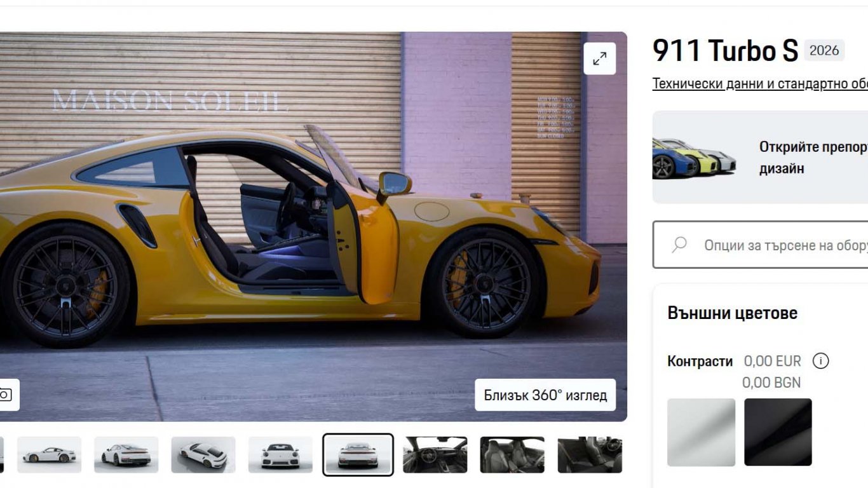Show the front seats interior thumbnail
Image resolution: width=868 pixels, height=488 pixels.
[512, 455]
